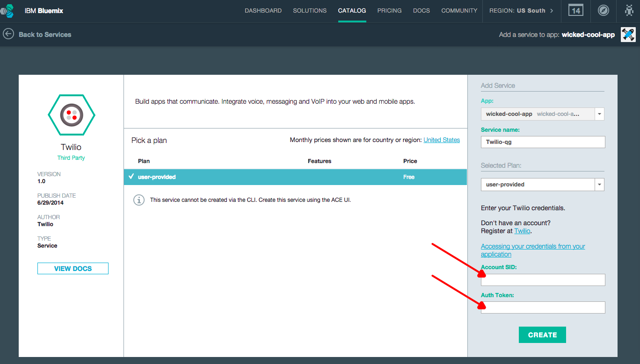Click Back to Services link
The height and width of the screenshot is (364, 640).
pyautogui.click(x=45, y=35)
